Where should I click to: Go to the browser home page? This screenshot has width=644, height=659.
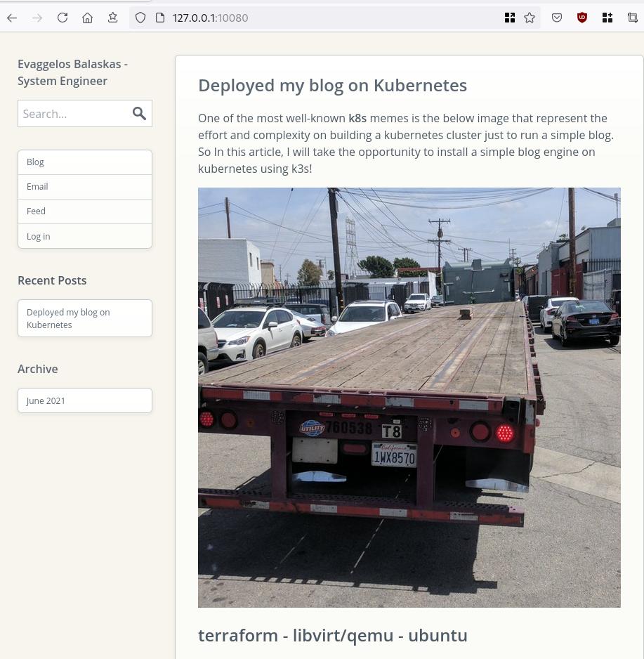point(87,18)
